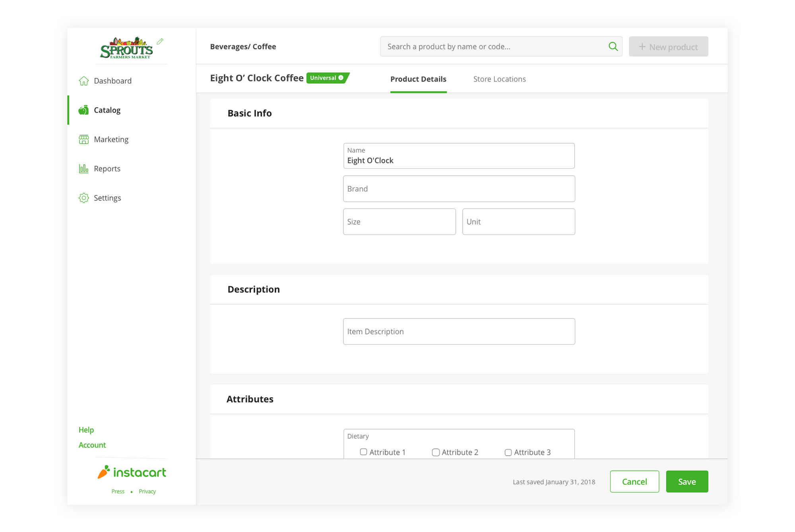Viewport: 795px width, 532px height.
Task: Click the Attributes section heading
Action: coord(250,399)
